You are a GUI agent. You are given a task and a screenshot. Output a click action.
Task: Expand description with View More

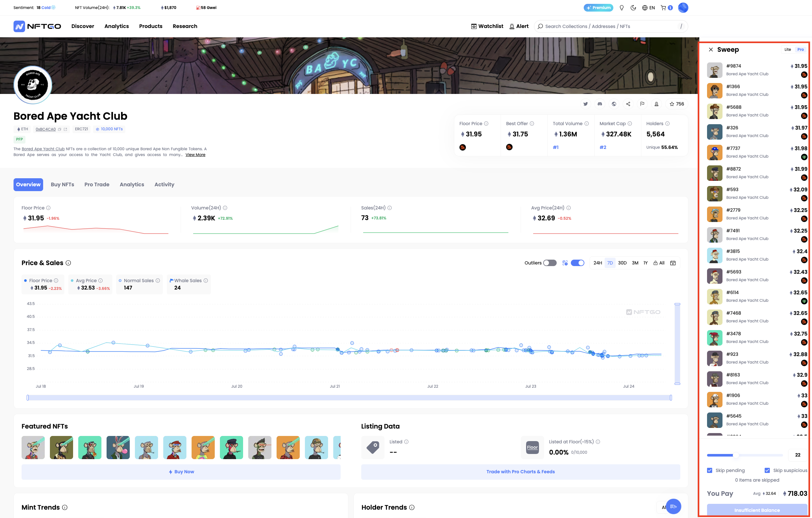click(x=195, y=155)
